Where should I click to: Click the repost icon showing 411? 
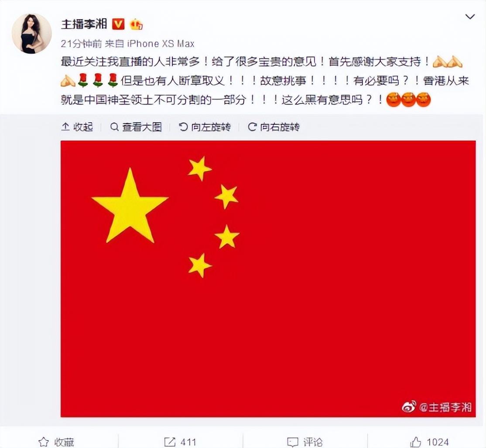pos(170,442)
